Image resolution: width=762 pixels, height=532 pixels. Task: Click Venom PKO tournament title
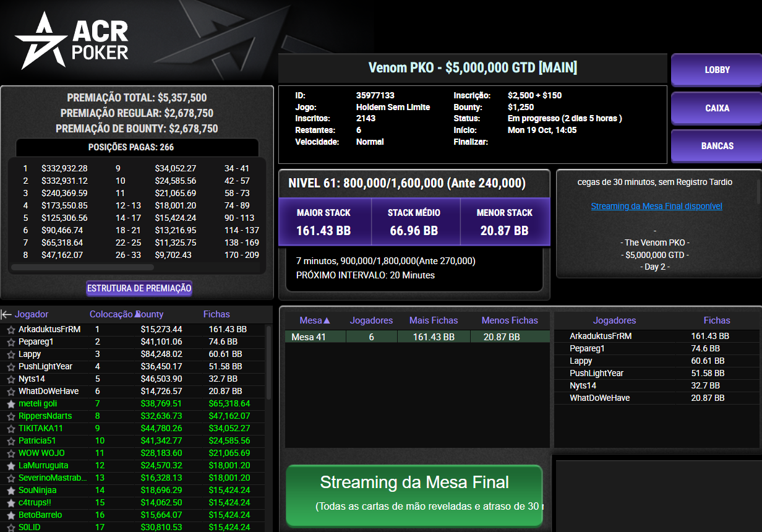click(473, 67)
